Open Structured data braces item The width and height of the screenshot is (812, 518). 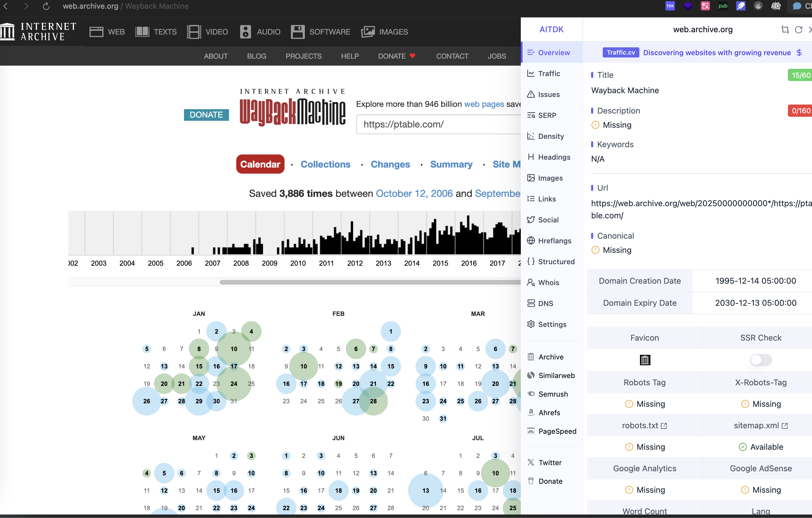click(x=552, y=261)
